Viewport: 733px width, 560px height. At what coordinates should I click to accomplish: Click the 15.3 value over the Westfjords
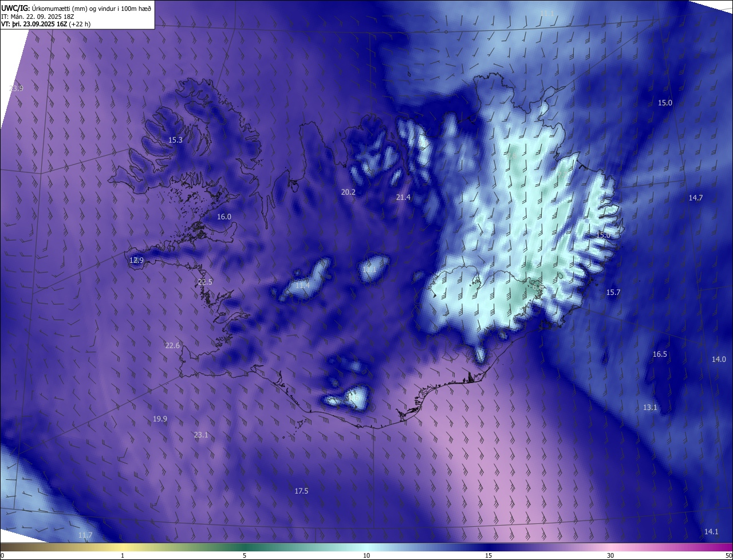175,140
